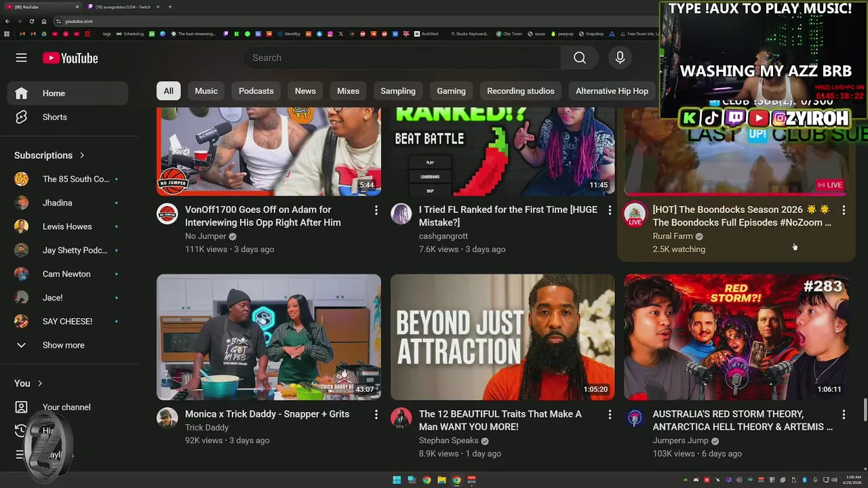Select the Mixes filter chip
Viewport: 868px width, 488px height.
point(348,91)
